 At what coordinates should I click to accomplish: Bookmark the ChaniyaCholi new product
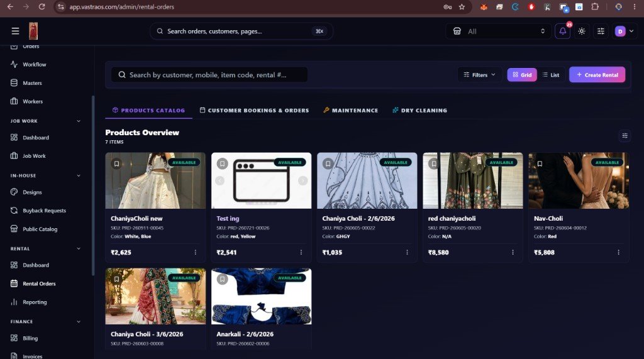tap(116, 164)
